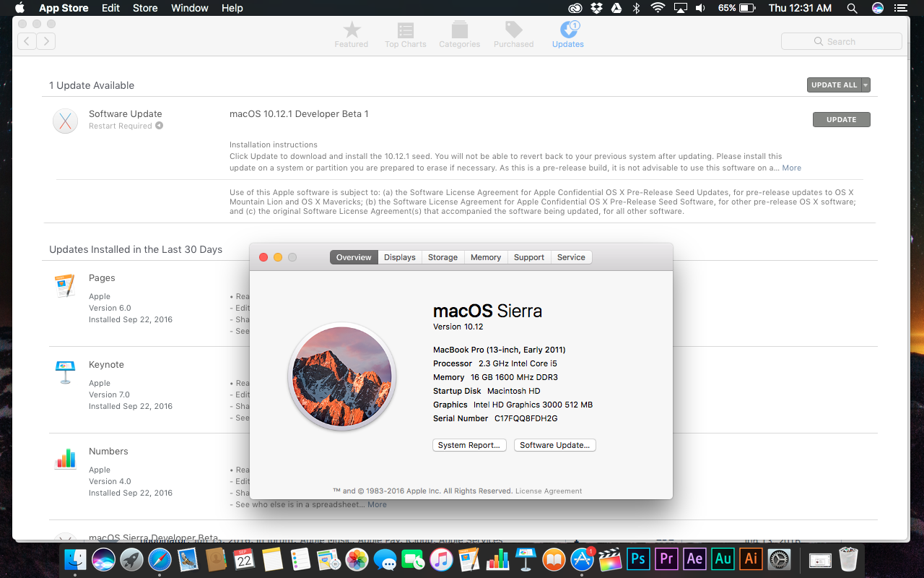Click the Software Update OS X icon

click(66, 121)
